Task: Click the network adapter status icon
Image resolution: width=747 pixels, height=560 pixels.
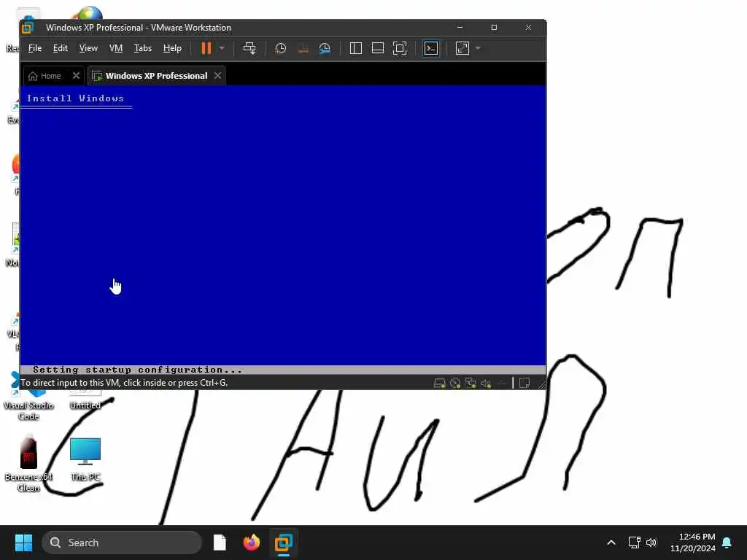Action: (471, 384)
